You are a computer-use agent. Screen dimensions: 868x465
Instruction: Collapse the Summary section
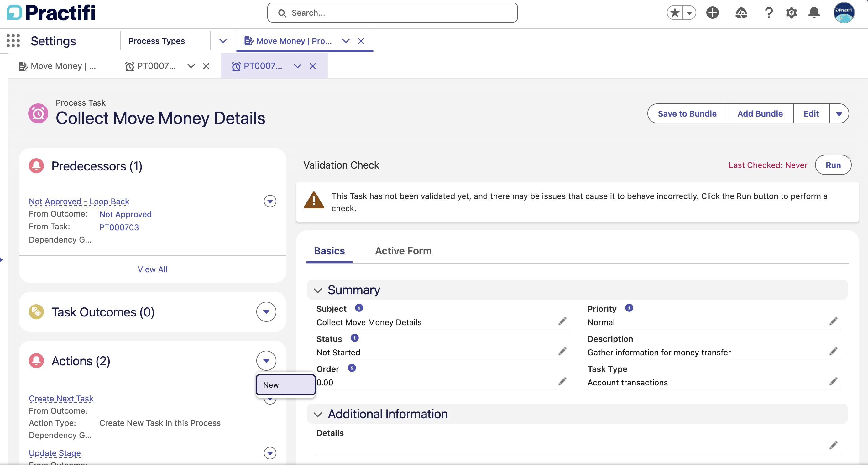pos(317,290)
